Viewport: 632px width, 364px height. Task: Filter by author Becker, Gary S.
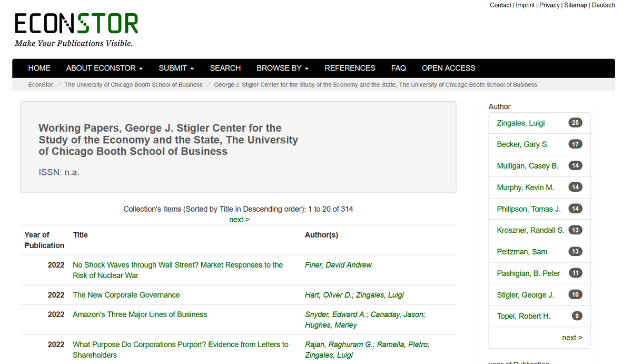pos(522,144)
